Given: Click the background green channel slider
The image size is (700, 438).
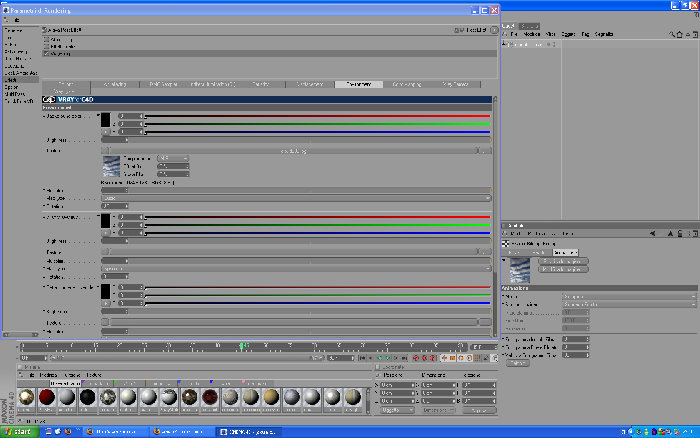Looking at the screenshot, I should tap(317, 124).
